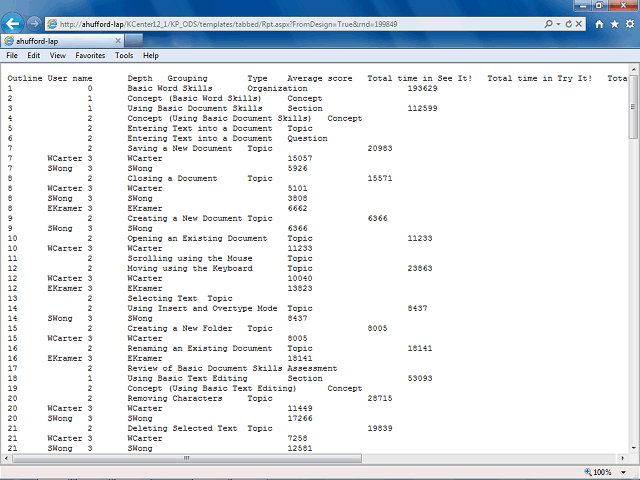Click 'Moving using the Keyboard' text
This screenshot has height=480, width=640.
(x=190, y=268)
